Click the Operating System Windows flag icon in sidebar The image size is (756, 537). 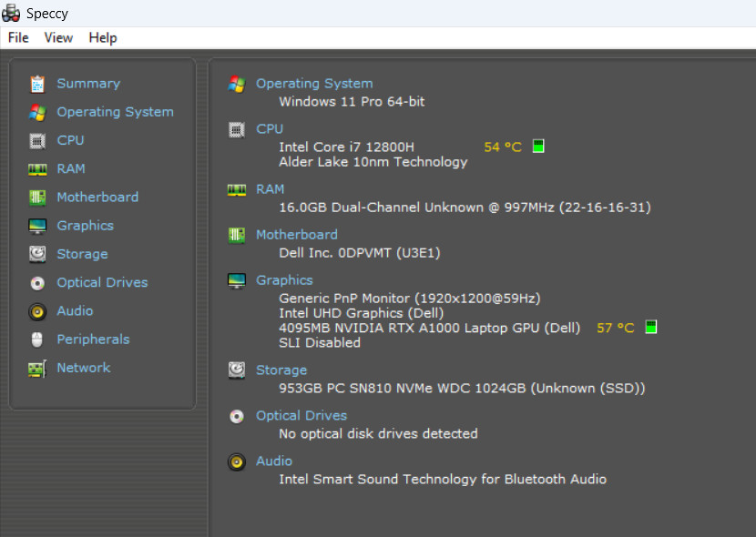37,112
